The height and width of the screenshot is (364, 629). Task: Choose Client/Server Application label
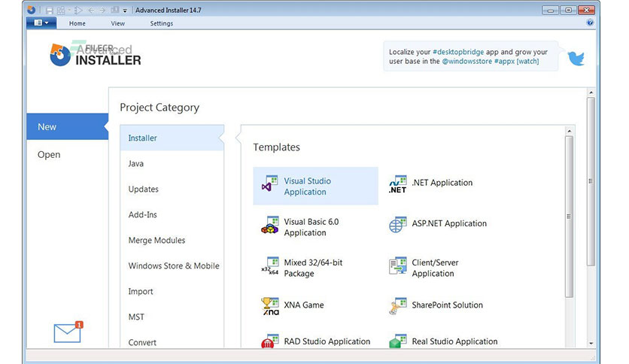pyautogui.click(x=435, y=268)
